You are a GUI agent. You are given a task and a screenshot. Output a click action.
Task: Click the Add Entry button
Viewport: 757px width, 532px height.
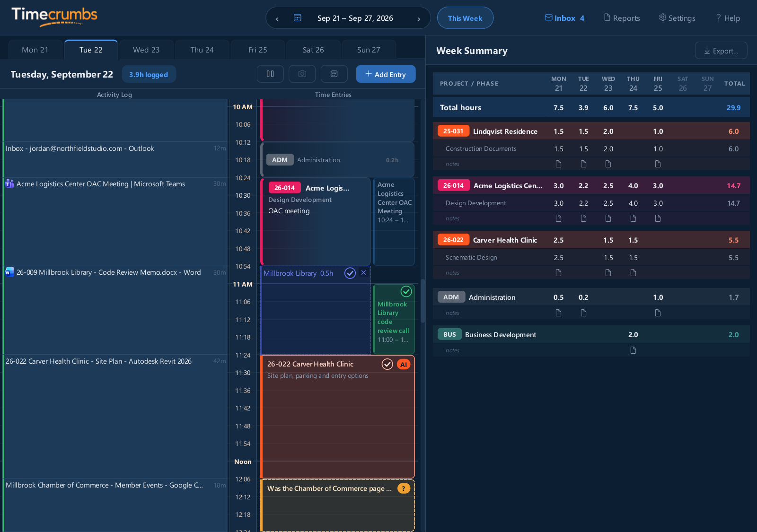coord(386,74)
